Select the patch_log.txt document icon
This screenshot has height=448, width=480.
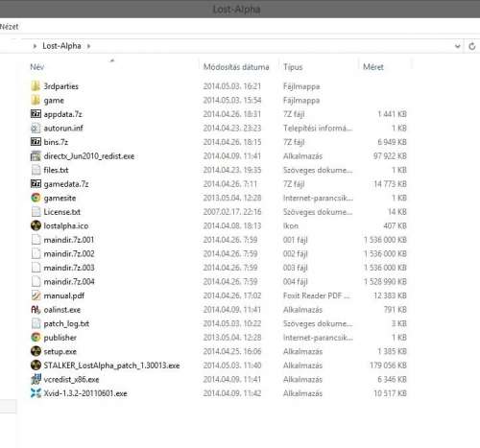[36, 323]
